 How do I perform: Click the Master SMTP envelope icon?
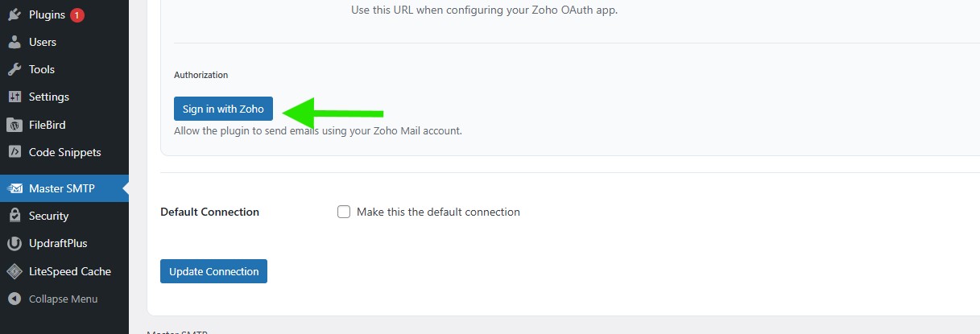tap(14, 189)
